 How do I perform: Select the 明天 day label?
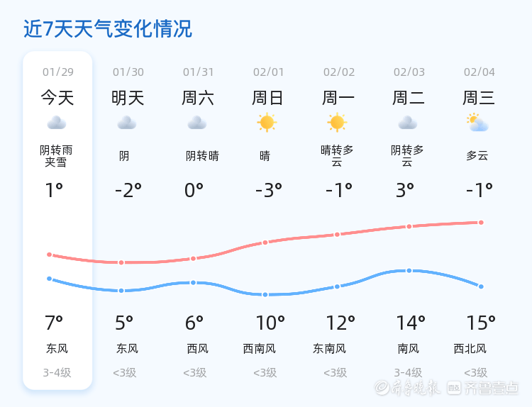click(128, 98)
